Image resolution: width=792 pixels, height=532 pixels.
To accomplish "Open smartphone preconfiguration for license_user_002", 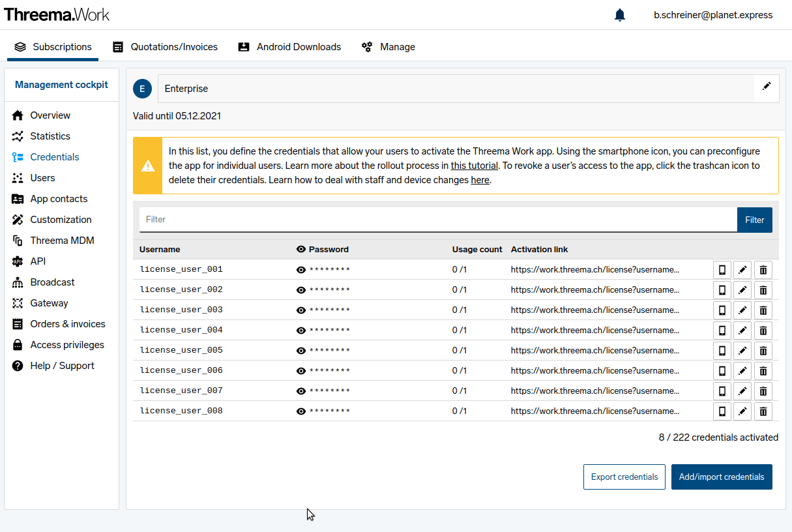I will click(722, 289).
